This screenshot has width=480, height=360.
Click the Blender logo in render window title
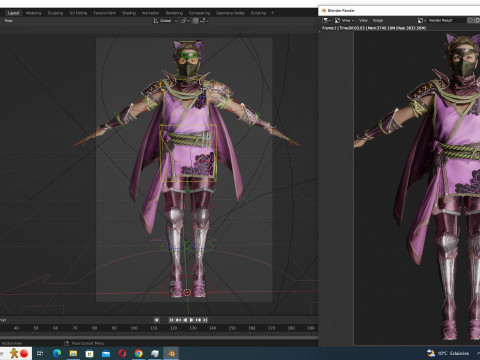click(x=323, y=11)
